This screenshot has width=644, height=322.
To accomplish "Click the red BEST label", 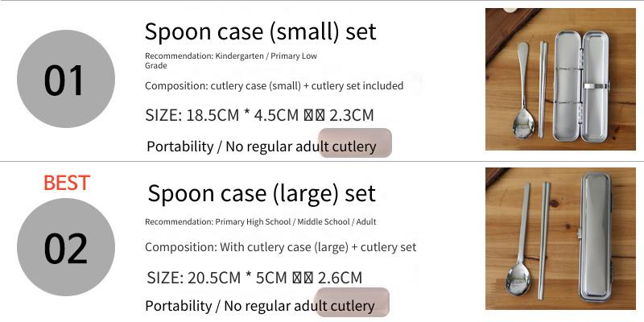I will coord(67,183).
